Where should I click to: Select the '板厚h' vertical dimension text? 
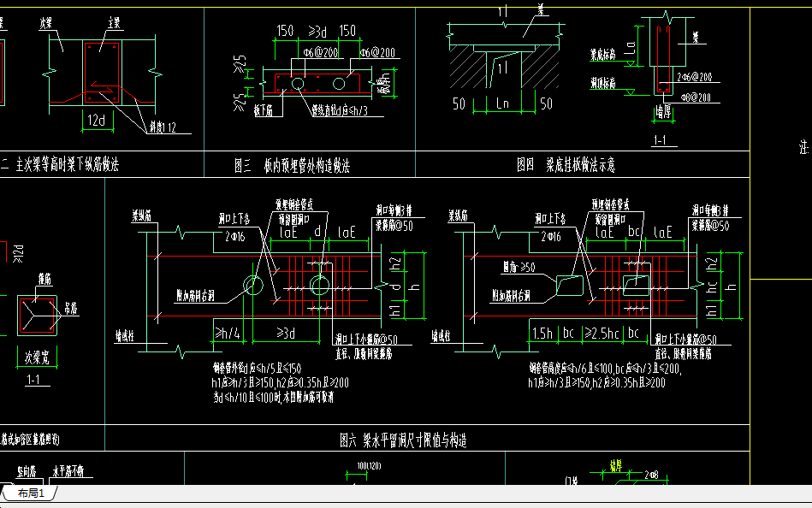383,83
